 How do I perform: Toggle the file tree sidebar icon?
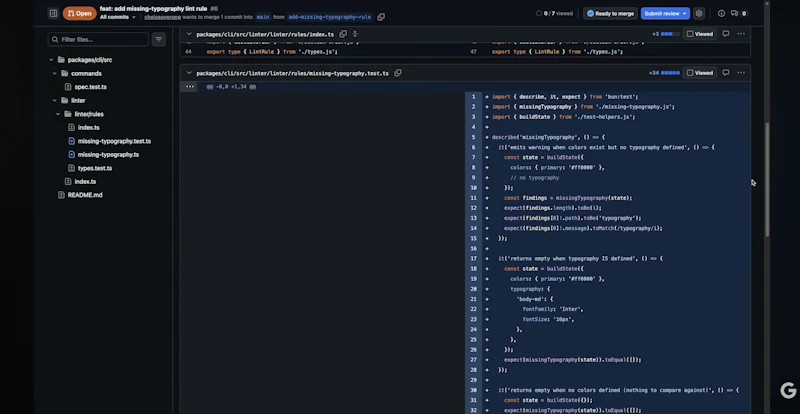(53, 13)
